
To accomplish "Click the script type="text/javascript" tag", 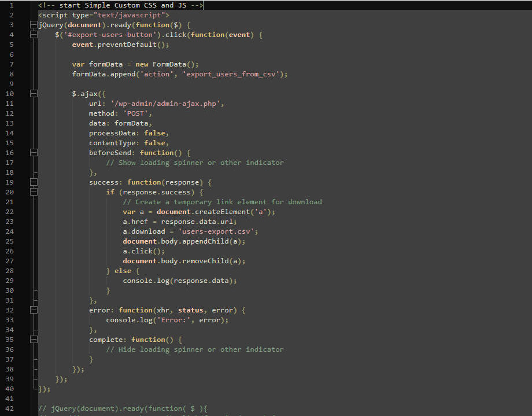I will pyautogui.click(x=104, y=15).
